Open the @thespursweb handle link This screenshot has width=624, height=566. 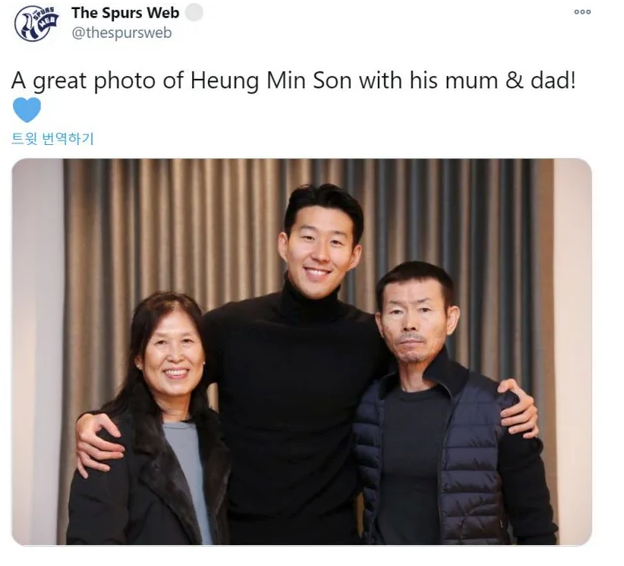pos(122,33)
